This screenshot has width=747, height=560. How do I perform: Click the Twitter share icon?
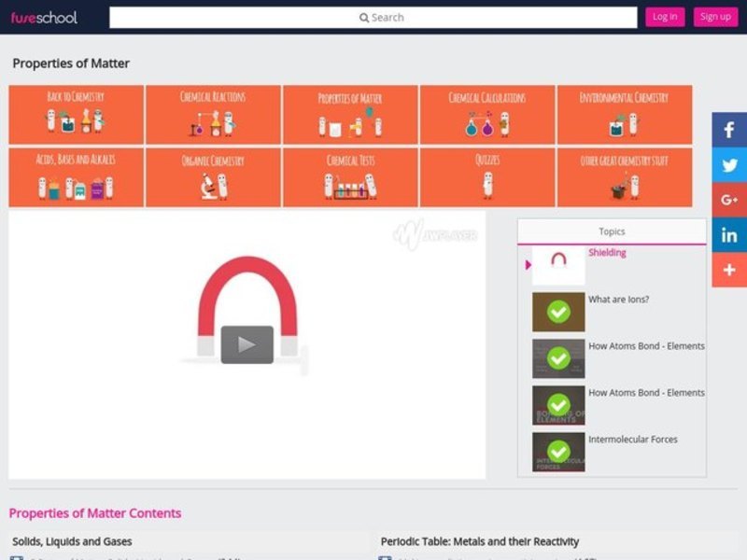coord(729,165)
